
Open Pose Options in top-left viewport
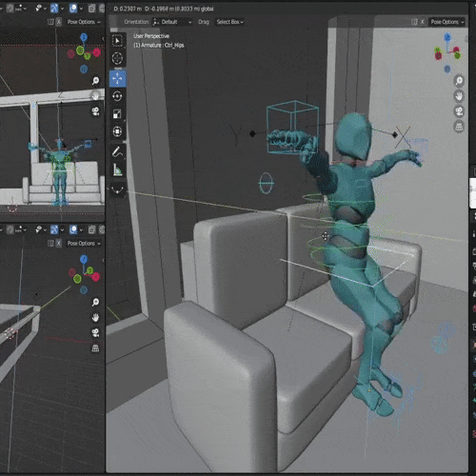click(84, 22)
